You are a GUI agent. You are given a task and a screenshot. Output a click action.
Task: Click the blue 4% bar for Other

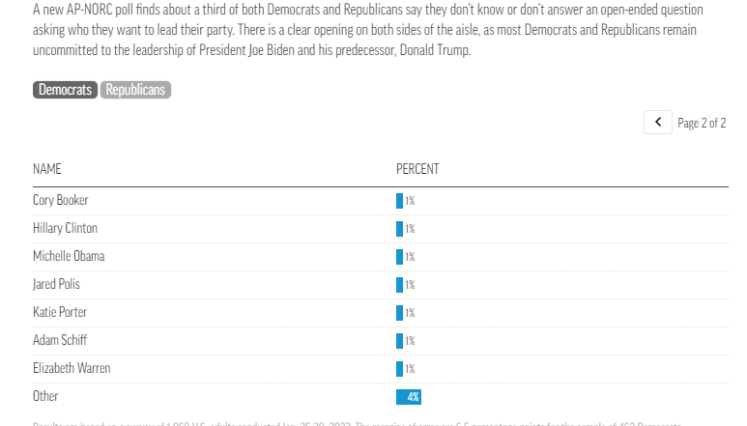tap(408, 397)
